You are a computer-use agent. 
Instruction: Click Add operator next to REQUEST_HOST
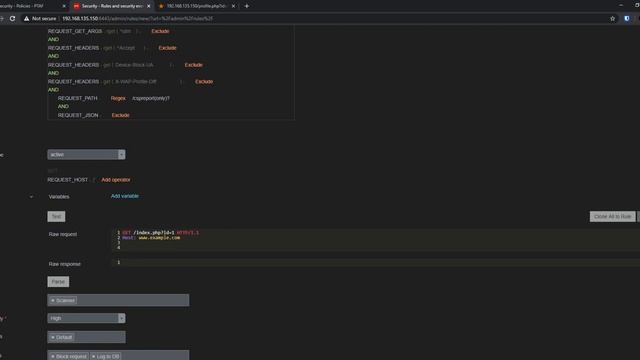tap(116, 180)
